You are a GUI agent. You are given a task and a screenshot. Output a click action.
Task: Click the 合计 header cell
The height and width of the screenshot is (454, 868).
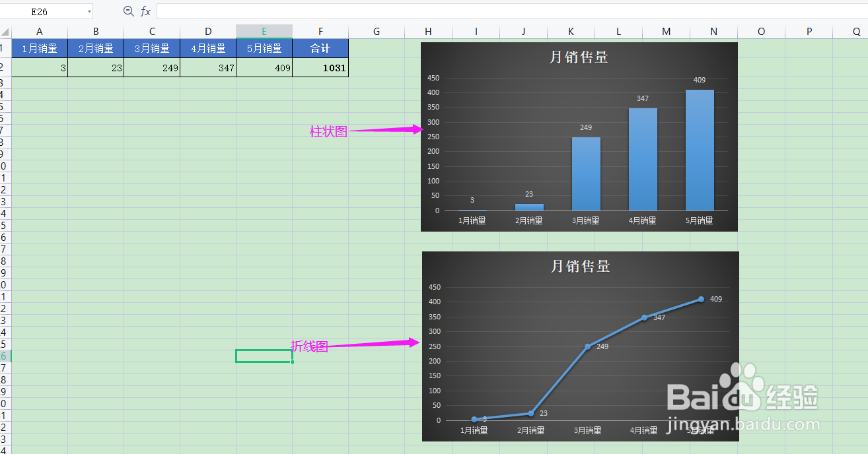click(320, 48)
